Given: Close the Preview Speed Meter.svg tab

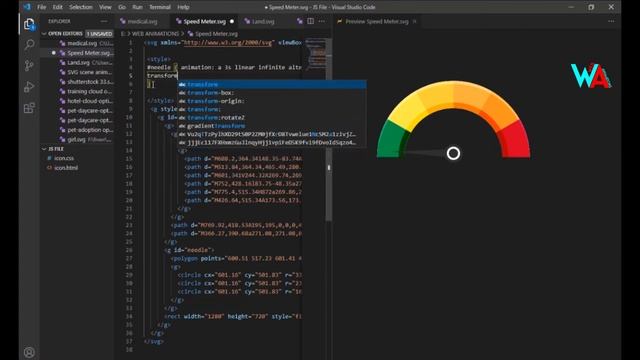Looking at the screenshot, I should pyautogui.click(x=414, y=21).
